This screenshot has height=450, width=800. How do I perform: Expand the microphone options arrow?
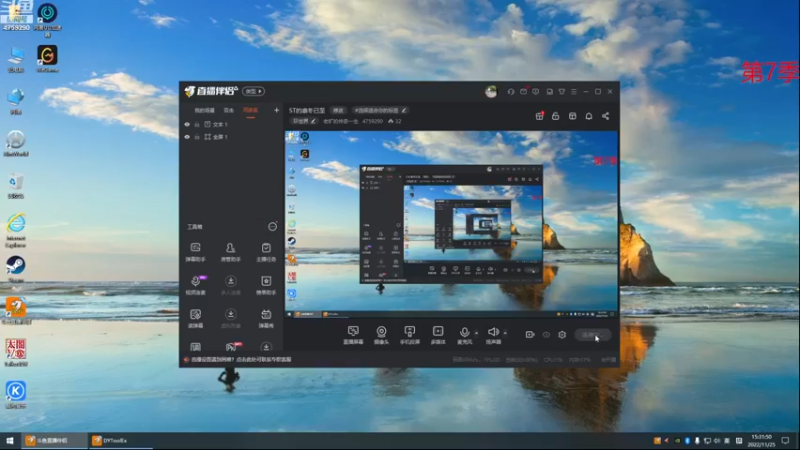pos(477,333)
